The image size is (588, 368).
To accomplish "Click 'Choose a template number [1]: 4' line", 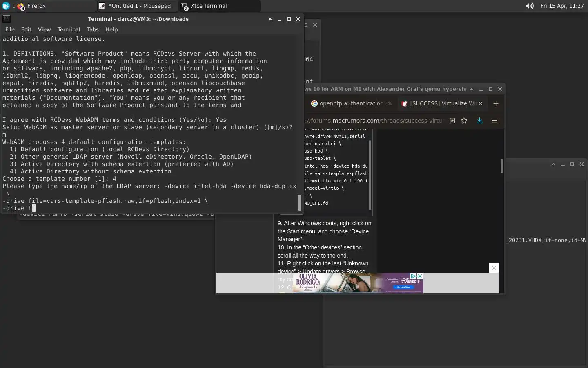I will click(x=59, y=179).
